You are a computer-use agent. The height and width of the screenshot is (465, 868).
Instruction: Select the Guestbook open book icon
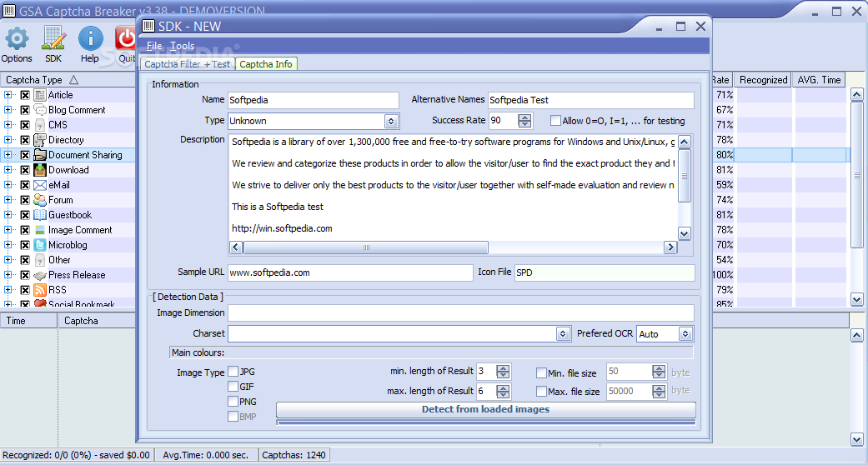40,215
